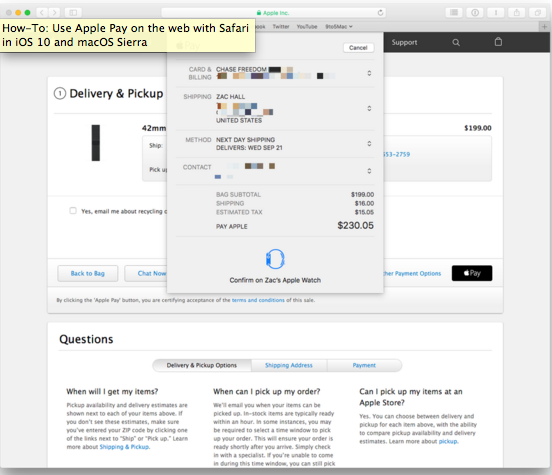Click the $230.05 Pay Apple total

click(355, 225)
